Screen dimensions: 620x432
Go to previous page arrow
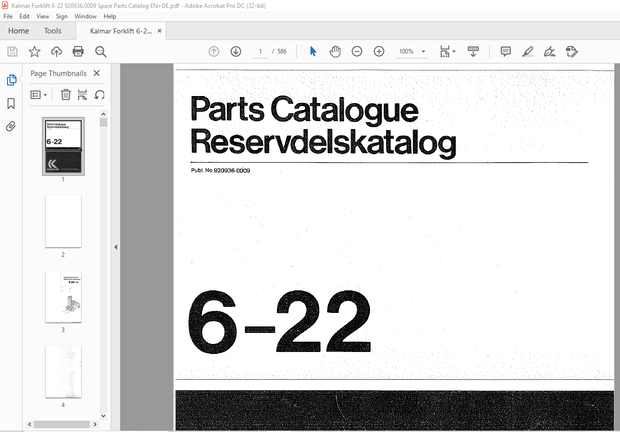tap(214, 51)
